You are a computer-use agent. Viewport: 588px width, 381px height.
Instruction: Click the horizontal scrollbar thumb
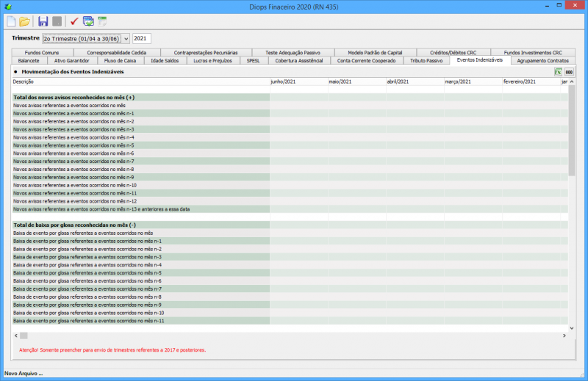(x=24, y=335)
